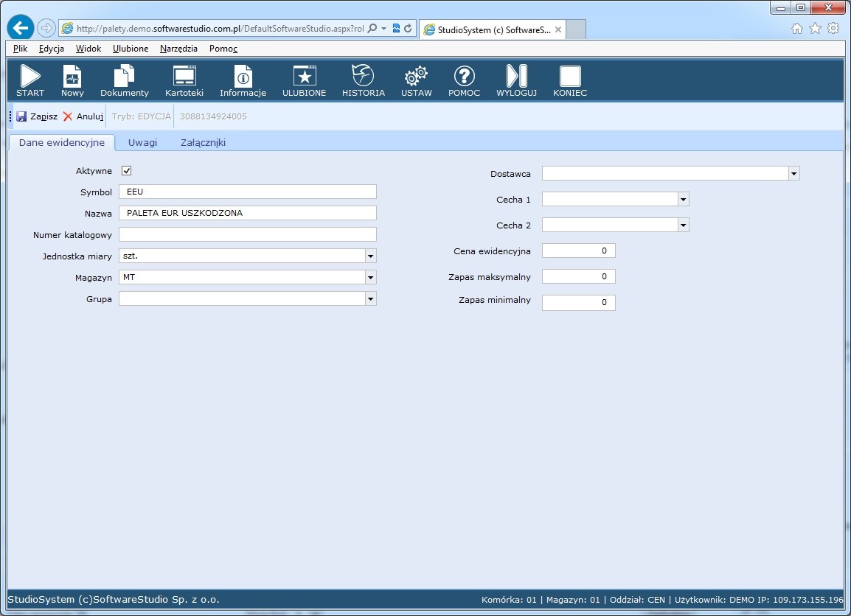Uncheck the Aktywne checkbox

click(x=127, y=171)
